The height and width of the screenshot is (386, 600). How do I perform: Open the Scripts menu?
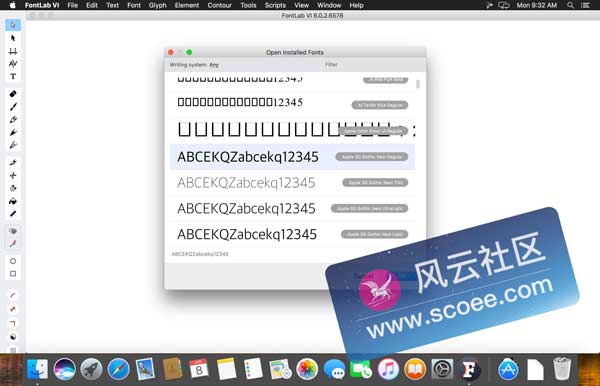[275, 5]
